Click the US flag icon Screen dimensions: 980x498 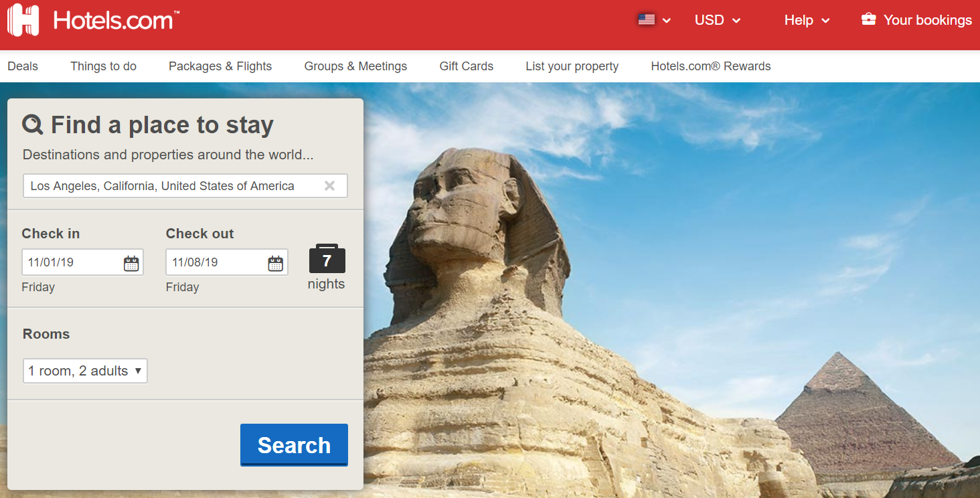pos(646,20)
